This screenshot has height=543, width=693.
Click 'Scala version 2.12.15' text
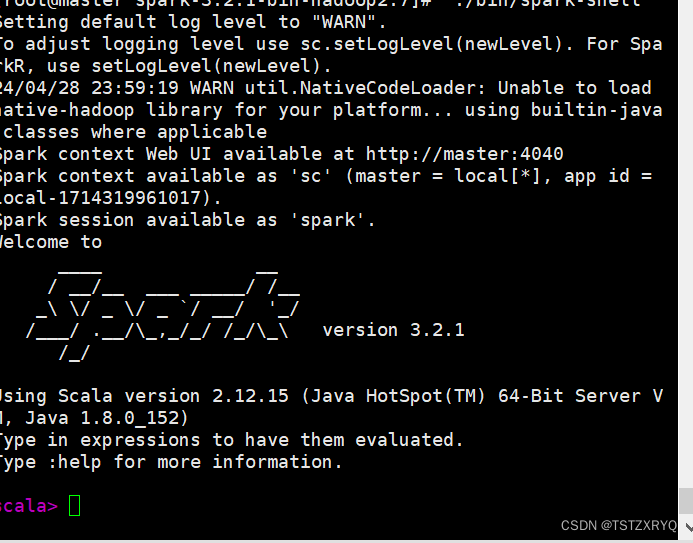point(173,396)
